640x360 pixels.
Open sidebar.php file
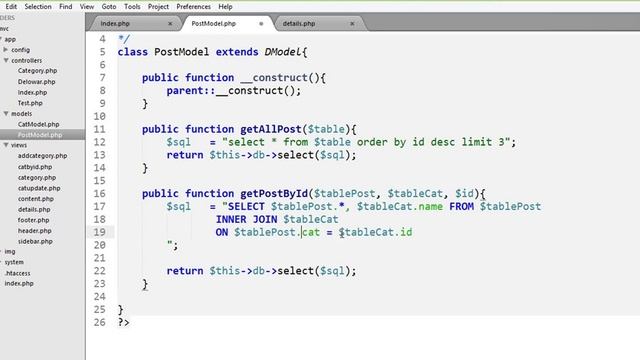pos(35,241)
